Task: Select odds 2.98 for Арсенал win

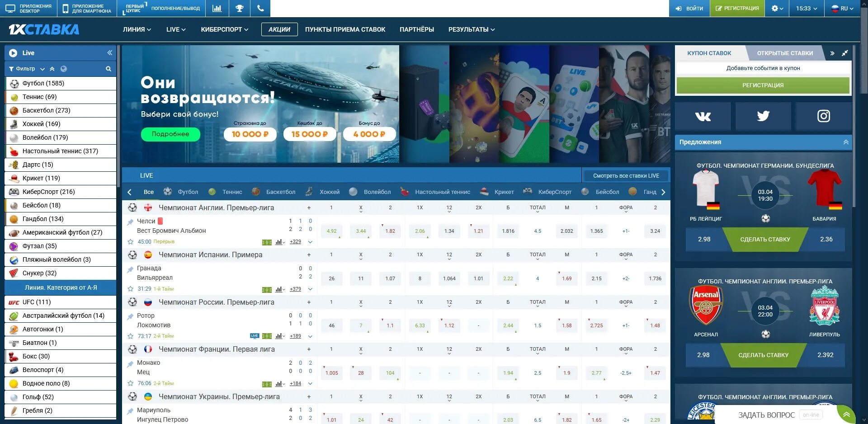Action: tap(703, 355)
